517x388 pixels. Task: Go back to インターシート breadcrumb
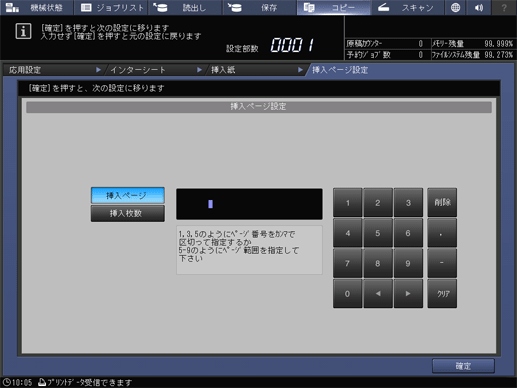[x=155, y=70]
